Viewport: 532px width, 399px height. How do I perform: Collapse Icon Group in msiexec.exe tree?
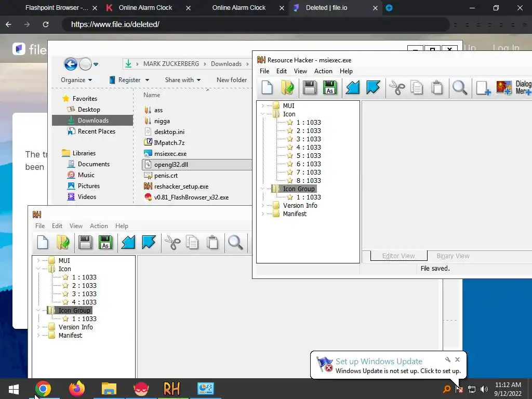pos(262,189)
